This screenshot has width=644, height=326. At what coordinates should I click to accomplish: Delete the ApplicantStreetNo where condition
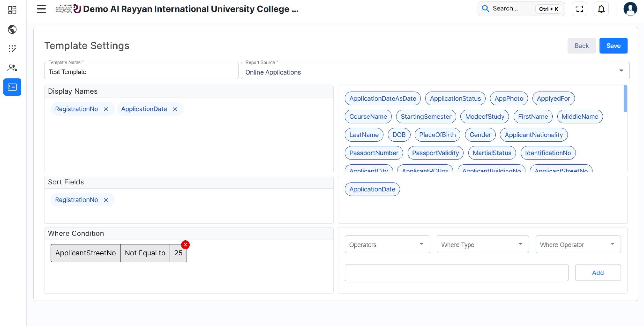pos(185,245)
